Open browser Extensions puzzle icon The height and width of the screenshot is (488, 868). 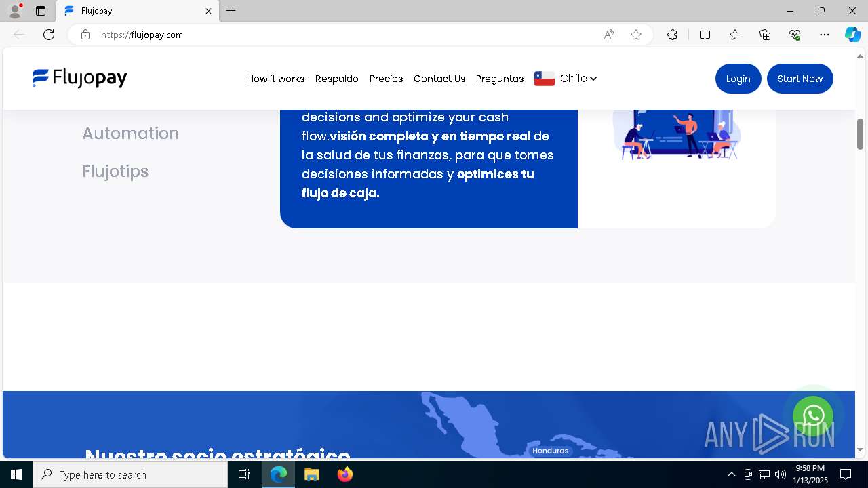[x=672, y=35]
